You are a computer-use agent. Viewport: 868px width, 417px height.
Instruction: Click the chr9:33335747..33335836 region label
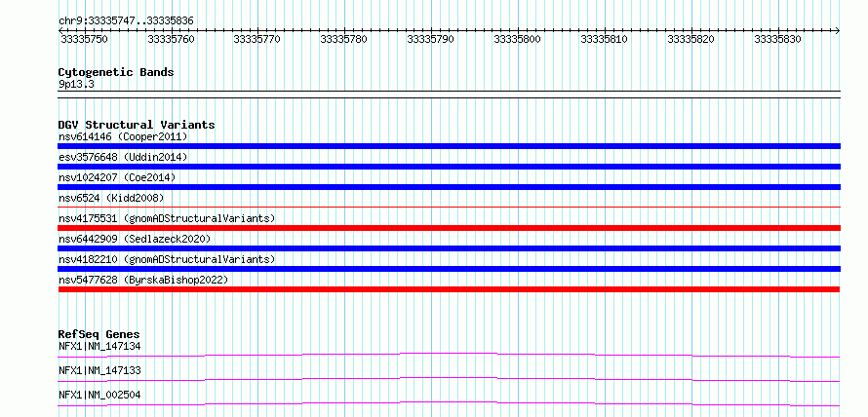click(126, 20)
